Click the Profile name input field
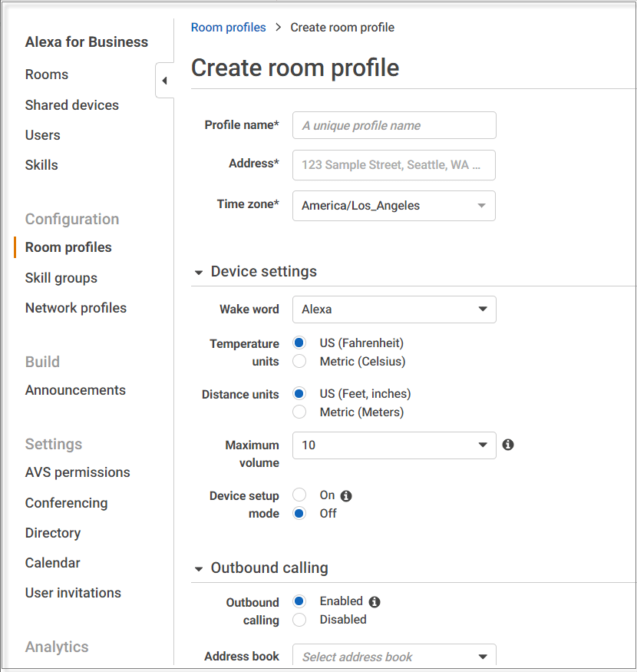Image resolution: width=637 pixels, height=672 pixels. pos(394,125)
